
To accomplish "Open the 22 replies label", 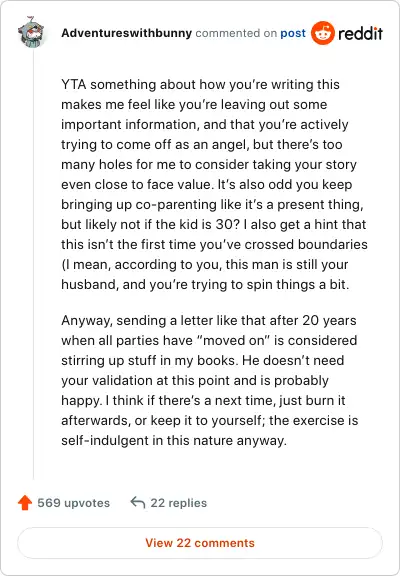I will [x=179, y=503].
